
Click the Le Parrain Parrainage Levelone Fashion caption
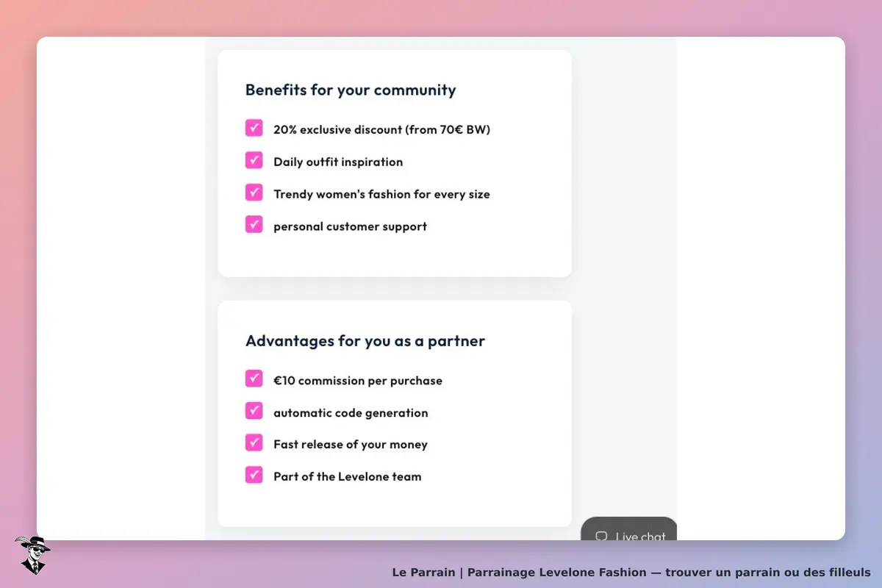pos(631,572)
